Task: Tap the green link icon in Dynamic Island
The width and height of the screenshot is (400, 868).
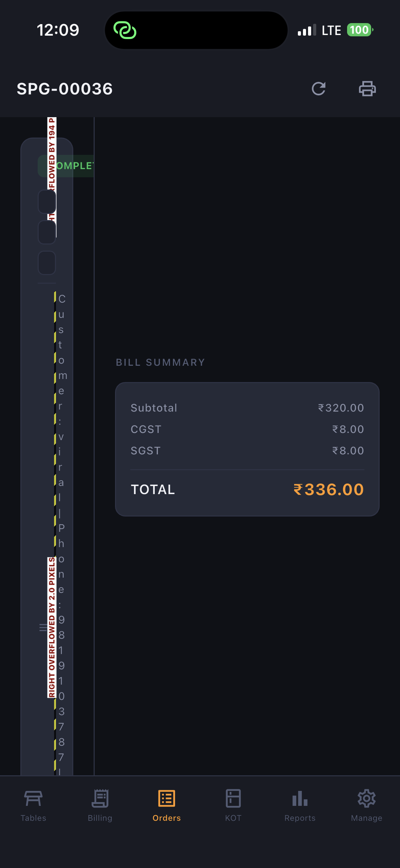Action: [x=125, y=30]
